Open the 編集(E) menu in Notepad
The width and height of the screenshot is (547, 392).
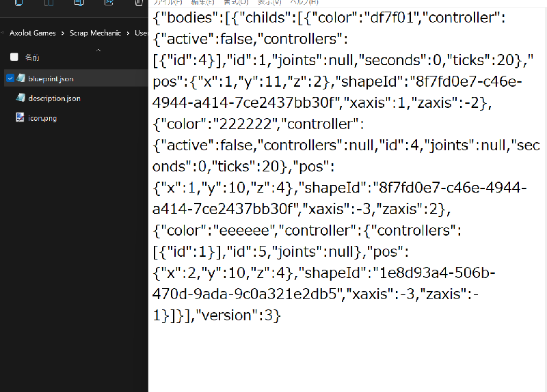[202, 3]
